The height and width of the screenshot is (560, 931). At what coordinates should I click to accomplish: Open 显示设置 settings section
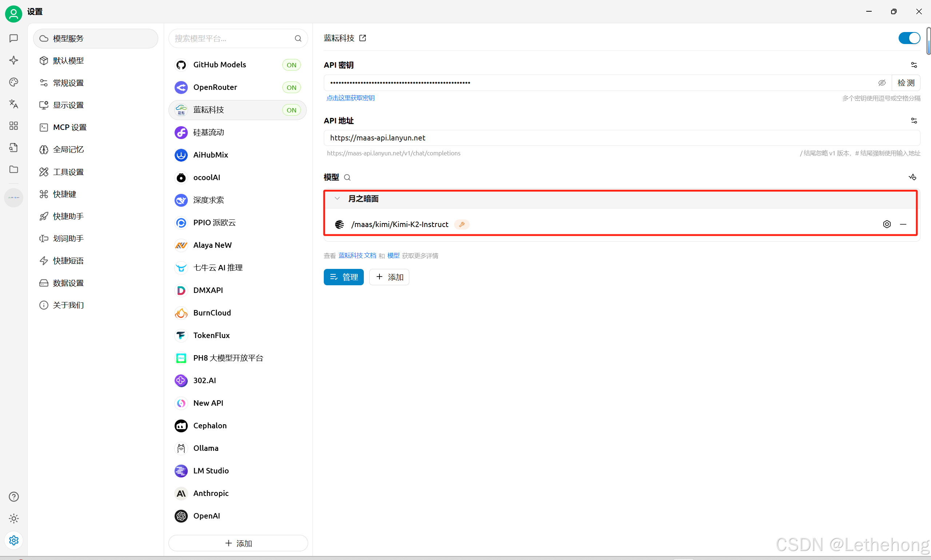click(x=95, y=105)
